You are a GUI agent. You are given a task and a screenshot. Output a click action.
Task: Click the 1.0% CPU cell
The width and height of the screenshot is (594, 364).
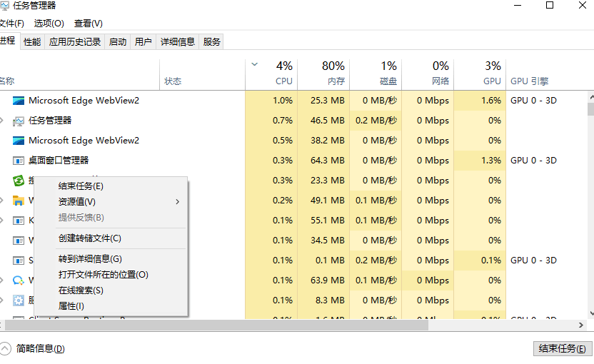click(x=271, y=101)
